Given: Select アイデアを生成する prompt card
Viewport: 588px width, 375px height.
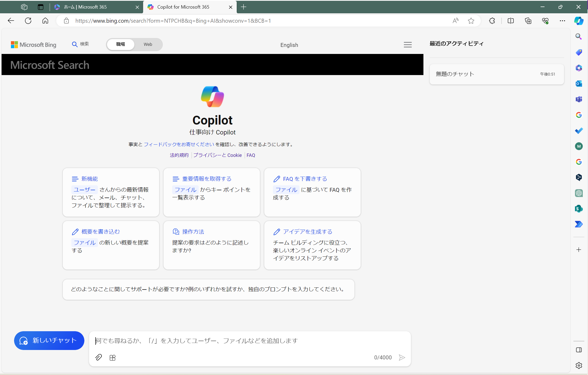Looking at the screenshot, I should (312, 245).
